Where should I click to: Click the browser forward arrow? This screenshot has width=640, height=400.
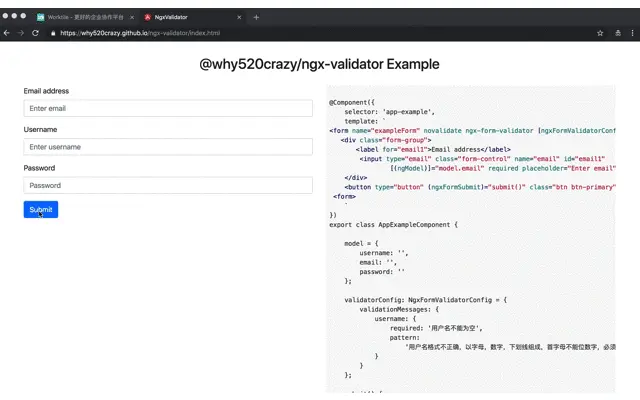20,33
